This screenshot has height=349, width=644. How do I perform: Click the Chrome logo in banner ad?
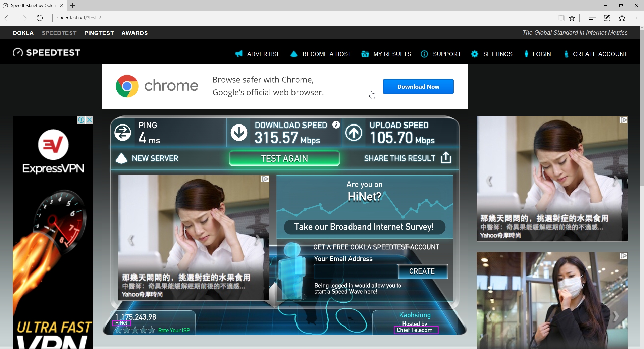pos(127,86)
